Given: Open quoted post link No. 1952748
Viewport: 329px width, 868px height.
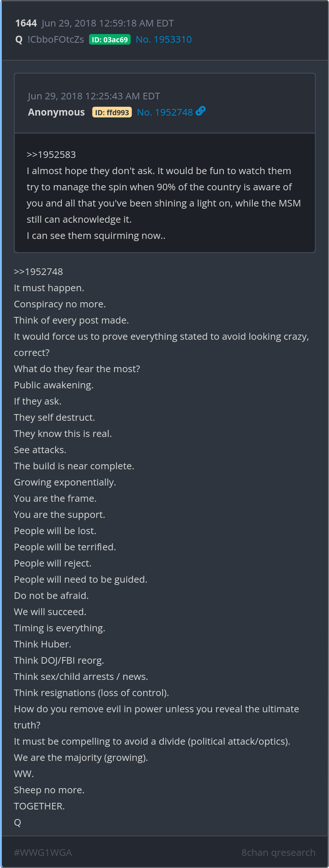Looking at the screenshot, I should [164, 112].
